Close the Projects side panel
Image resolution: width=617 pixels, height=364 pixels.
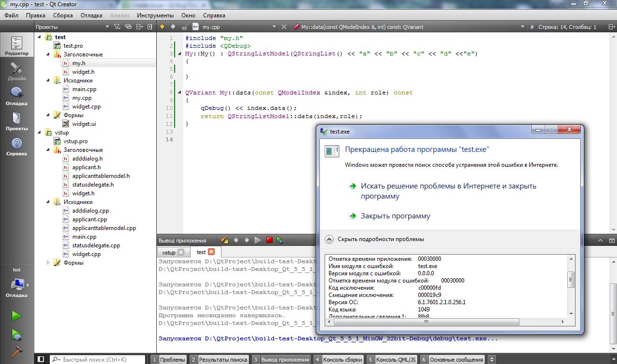click(150, 27)
